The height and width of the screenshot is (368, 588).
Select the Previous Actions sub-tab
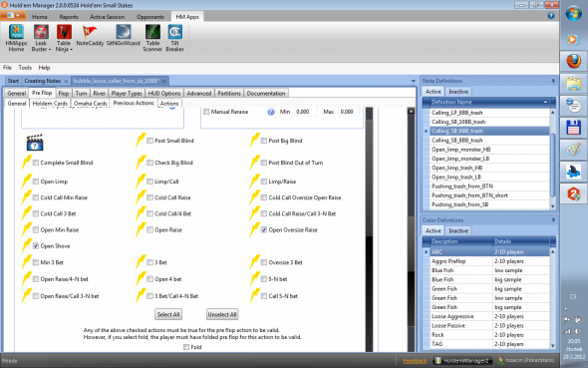134,103
